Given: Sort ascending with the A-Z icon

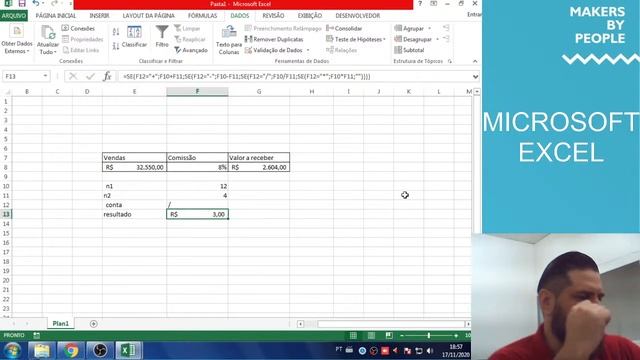Looking at the screenshot, I should 116,31.
